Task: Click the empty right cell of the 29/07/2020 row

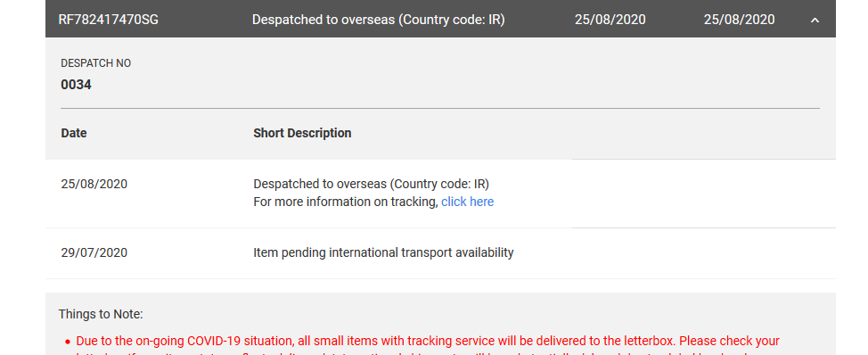Action: (704, 253)
